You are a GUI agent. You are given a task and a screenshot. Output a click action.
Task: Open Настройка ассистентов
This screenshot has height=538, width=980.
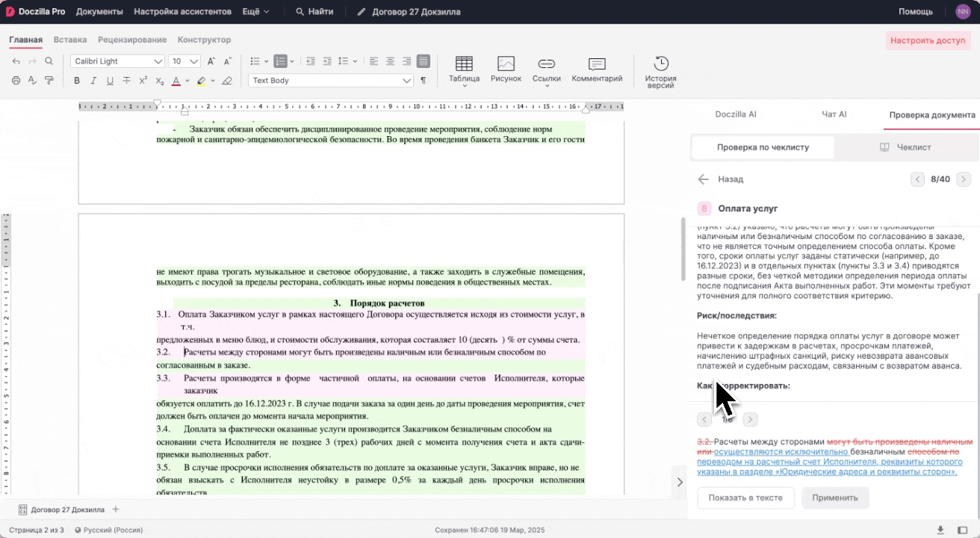click(x=183, y=12)
